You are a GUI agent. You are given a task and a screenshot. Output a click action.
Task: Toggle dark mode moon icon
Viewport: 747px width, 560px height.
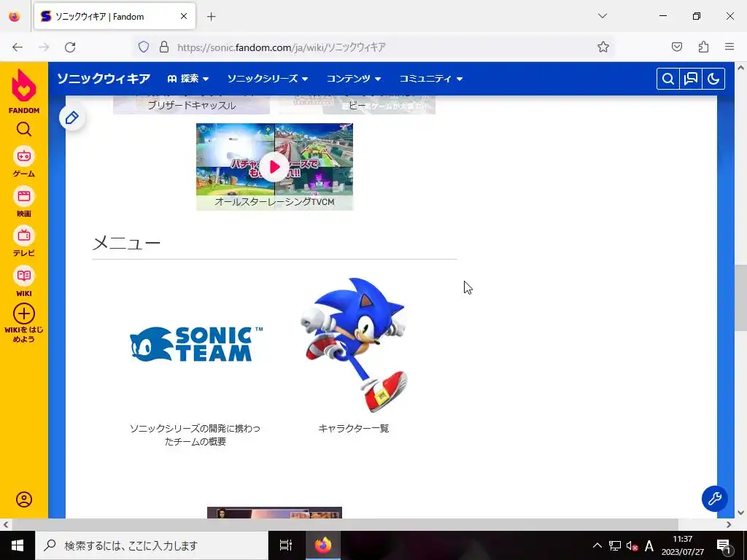pyautogui.click(x=713, y=79)
